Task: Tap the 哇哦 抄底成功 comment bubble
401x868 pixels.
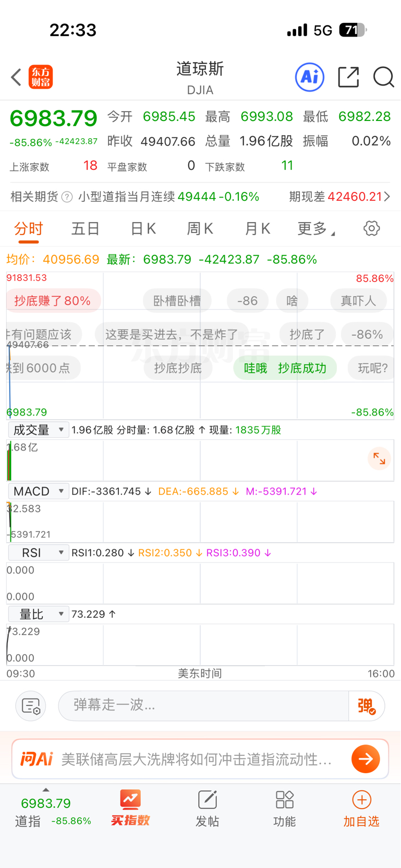Action: 285,368
